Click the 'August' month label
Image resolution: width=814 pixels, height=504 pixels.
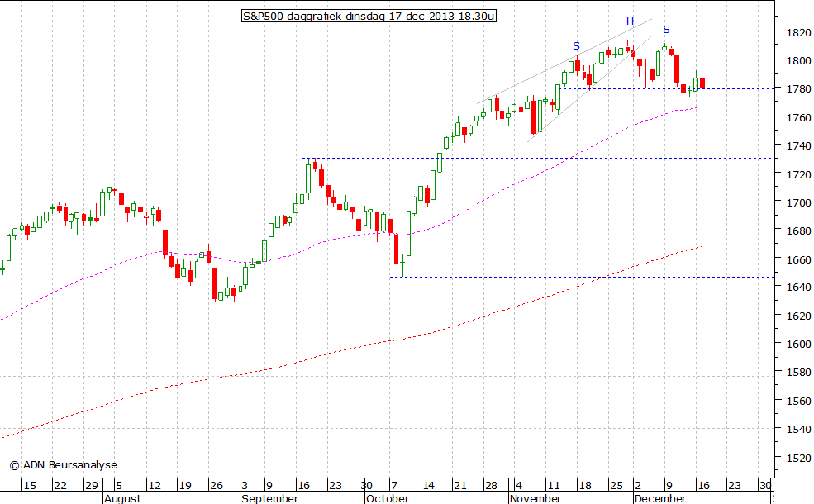[x=123, y=498]
